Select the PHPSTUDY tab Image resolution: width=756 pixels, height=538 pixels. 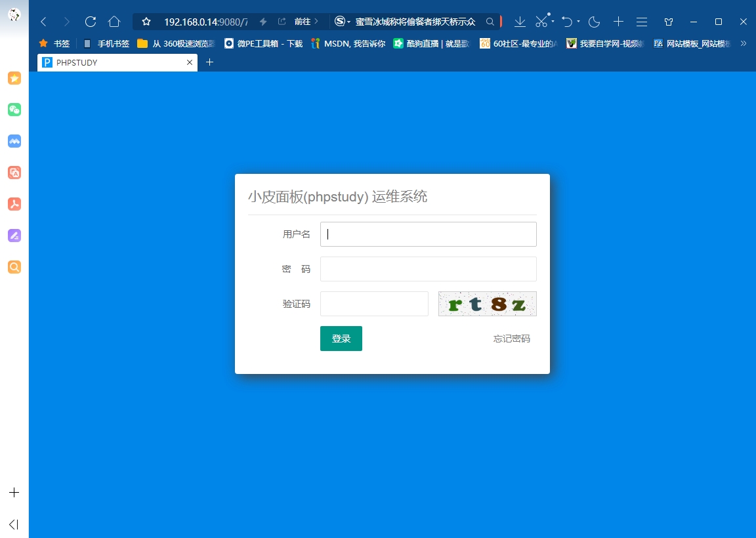click(x=117, y=62)
